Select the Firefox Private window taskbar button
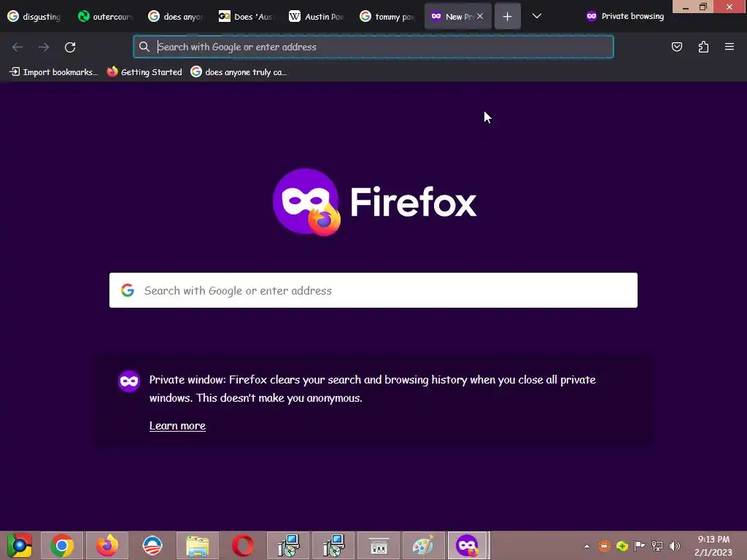 click(x=467, y=545)
